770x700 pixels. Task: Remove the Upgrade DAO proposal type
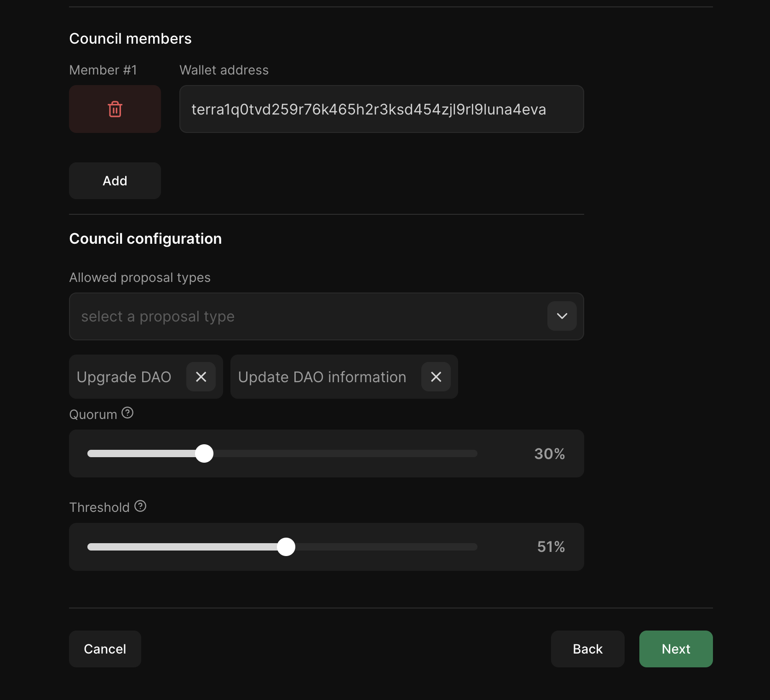point(201,377)
